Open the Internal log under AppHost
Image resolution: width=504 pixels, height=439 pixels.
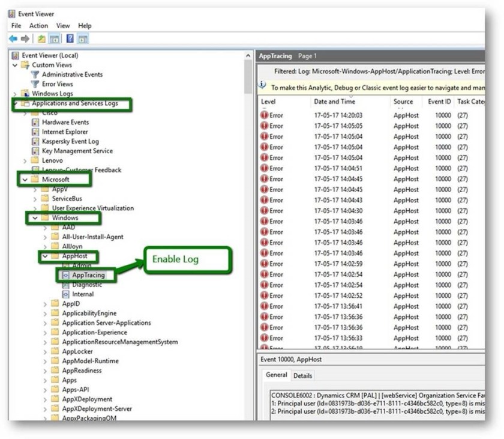coord(82,294)
